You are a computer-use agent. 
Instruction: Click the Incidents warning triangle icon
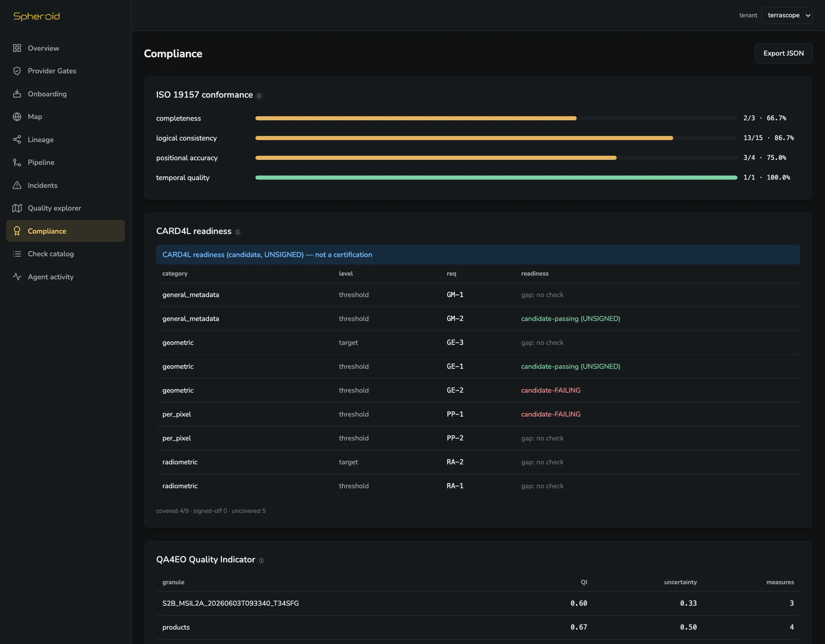(x=17, y=186)
